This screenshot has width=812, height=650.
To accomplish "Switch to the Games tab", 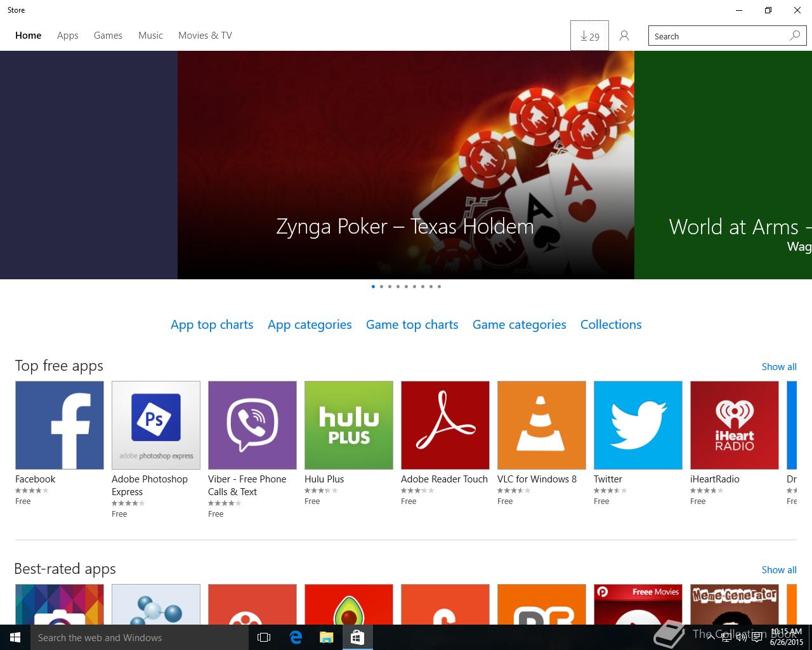I will (108, 36).
